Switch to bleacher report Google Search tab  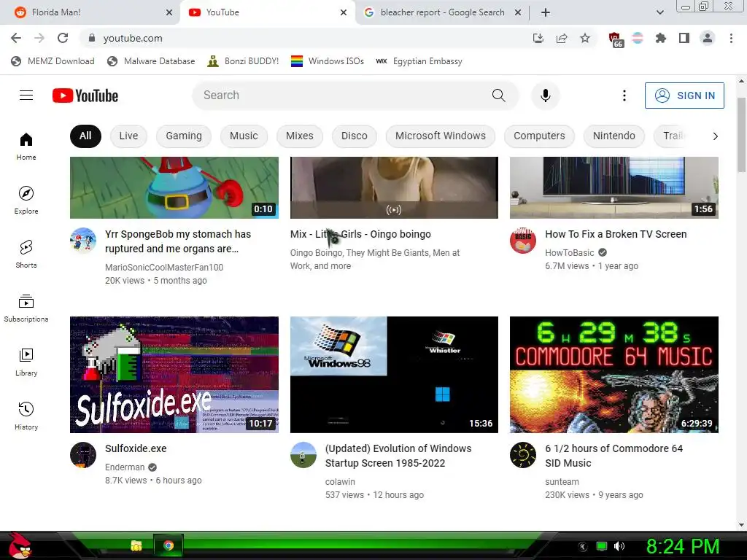pyautogui.click(x=441, y=12)
